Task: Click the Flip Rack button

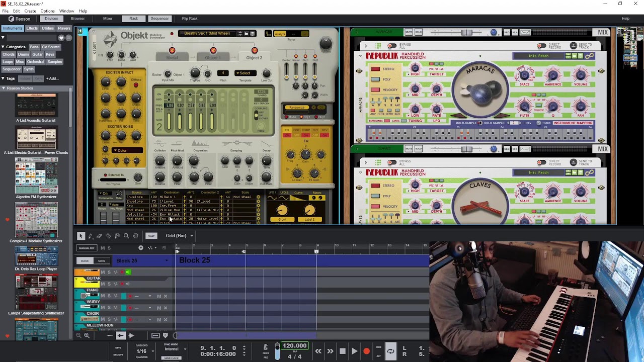Action: point(190,19)
